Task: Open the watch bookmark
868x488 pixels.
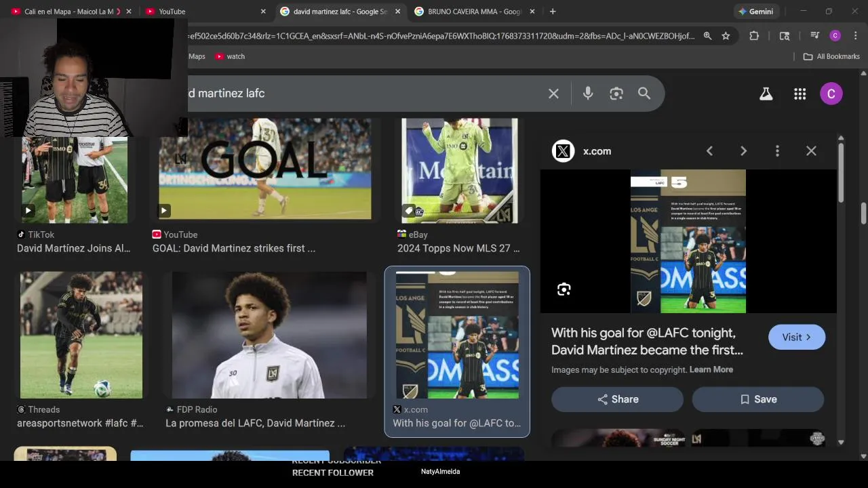Action: [230, 56]
